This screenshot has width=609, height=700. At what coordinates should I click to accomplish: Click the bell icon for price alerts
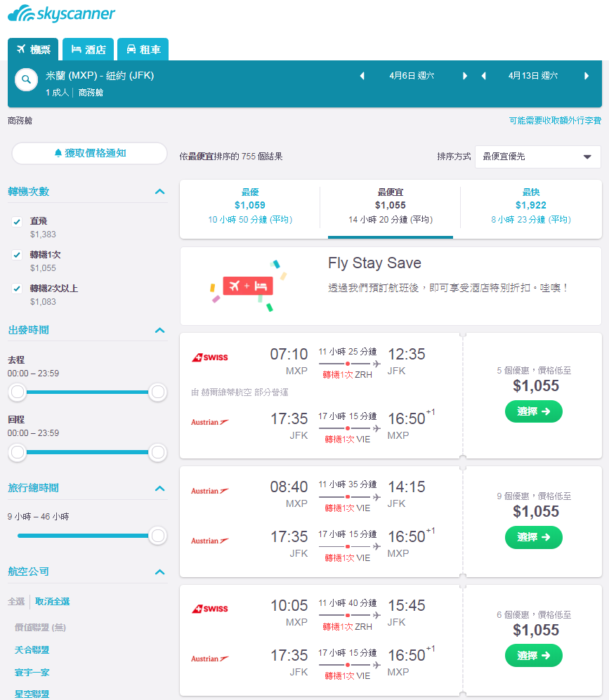[x=58, y=153]
